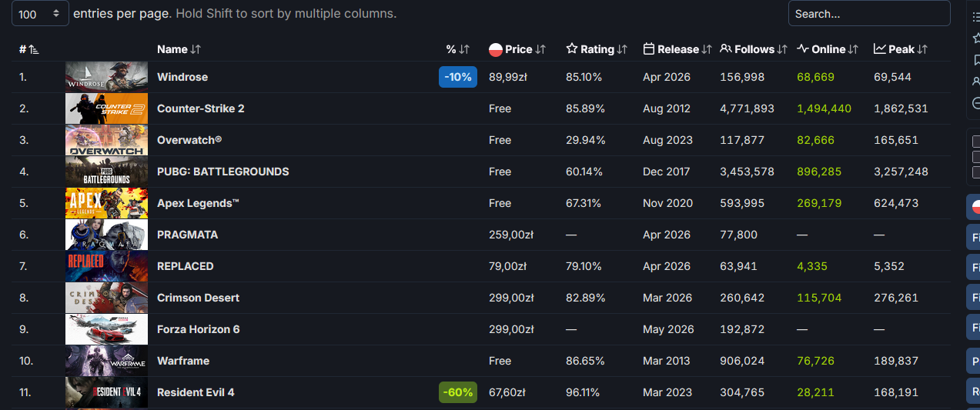Click the PUBG: BATTLEGROUNDS thumbnail
Image resolution: width=980 pixels, height=410 pixels.
coord(106,172)
